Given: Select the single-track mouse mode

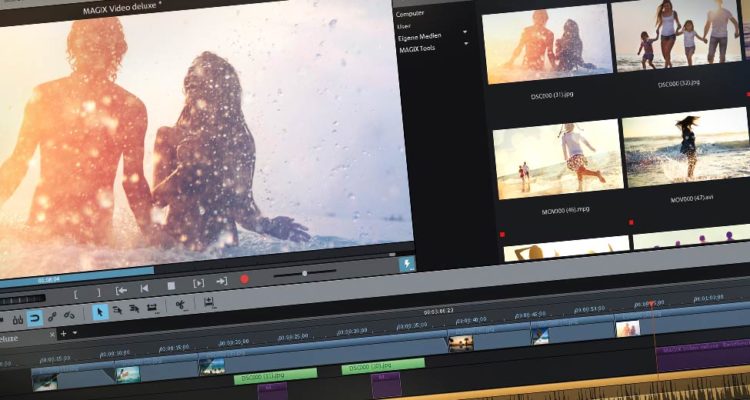Looking at the screenshot, I should click(x=117, y=310).
